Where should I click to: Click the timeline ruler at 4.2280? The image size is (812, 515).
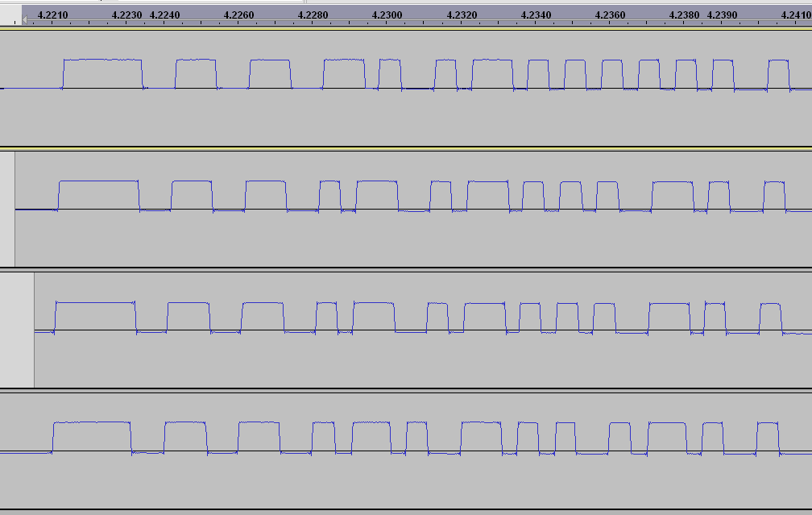point(313,15)
